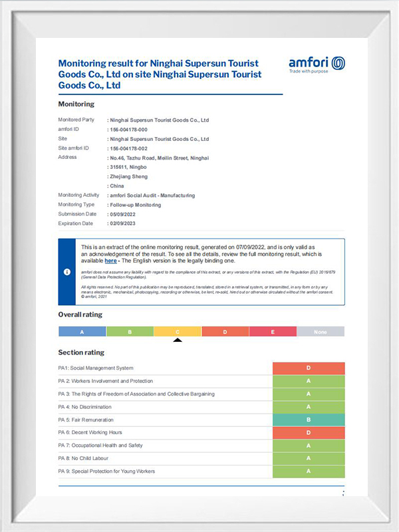Click the D rating for PA1
This screenshot has height=532, width=399.
click(x=309, y=368)
